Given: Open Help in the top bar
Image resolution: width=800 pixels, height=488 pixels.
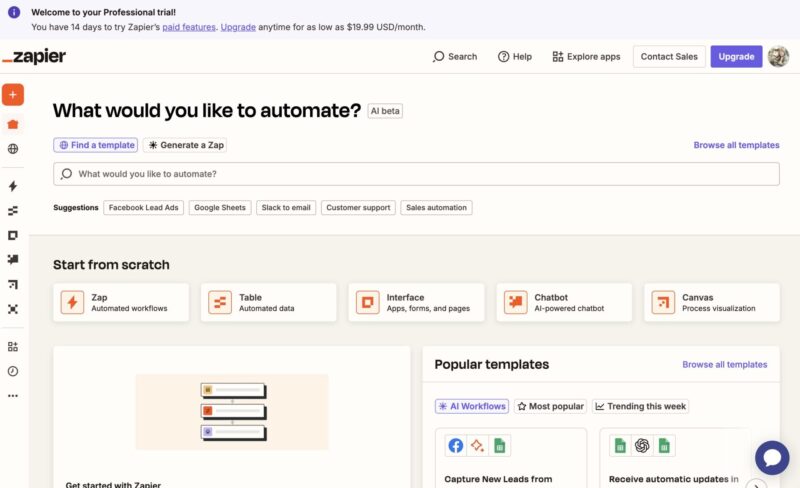Looking at the screenshot, I should [515, 57].
